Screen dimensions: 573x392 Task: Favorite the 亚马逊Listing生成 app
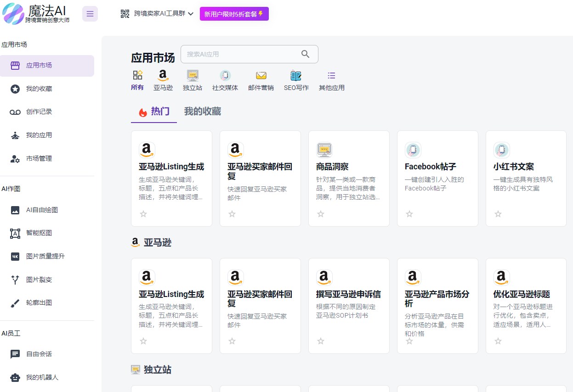coord(143,214)
